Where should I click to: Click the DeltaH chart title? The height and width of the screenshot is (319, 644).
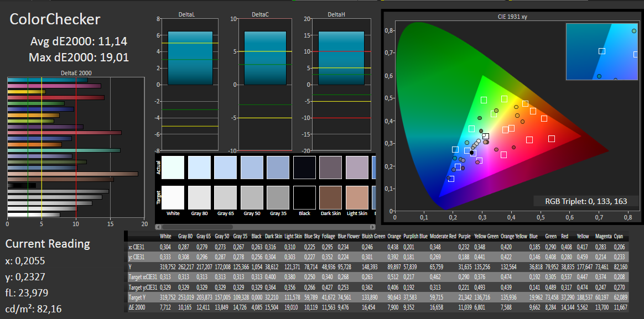(x=336, y=14)
